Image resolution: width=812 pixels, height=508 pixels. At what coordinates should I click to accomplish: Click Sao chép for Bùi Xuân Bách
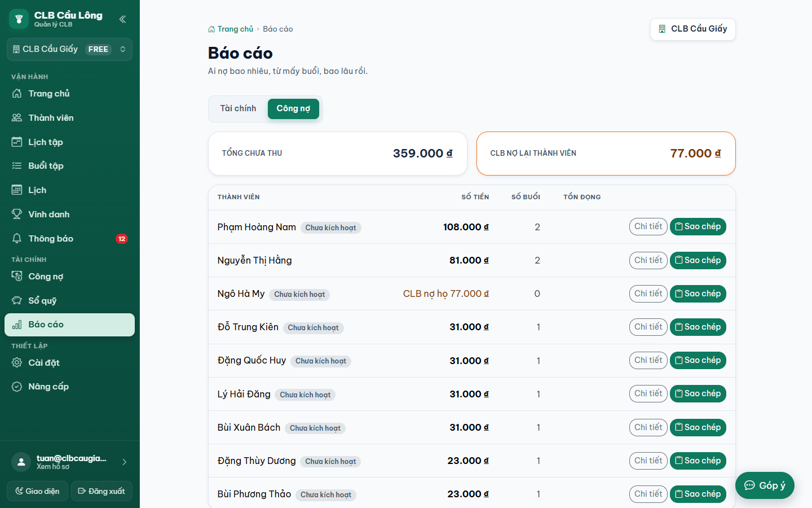coord(698,427)
